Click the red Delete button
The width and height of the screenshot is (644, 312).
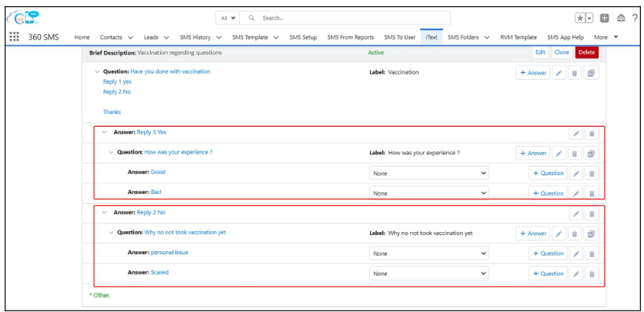pyautogui.click(x=586, y=52)
